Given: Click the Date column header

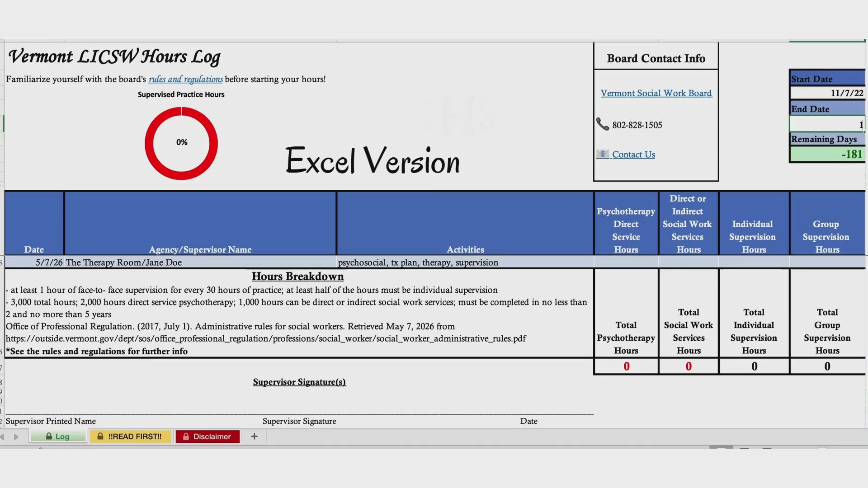Looking at the screenshot, I should pyautogui.click(x=34, y=223).
